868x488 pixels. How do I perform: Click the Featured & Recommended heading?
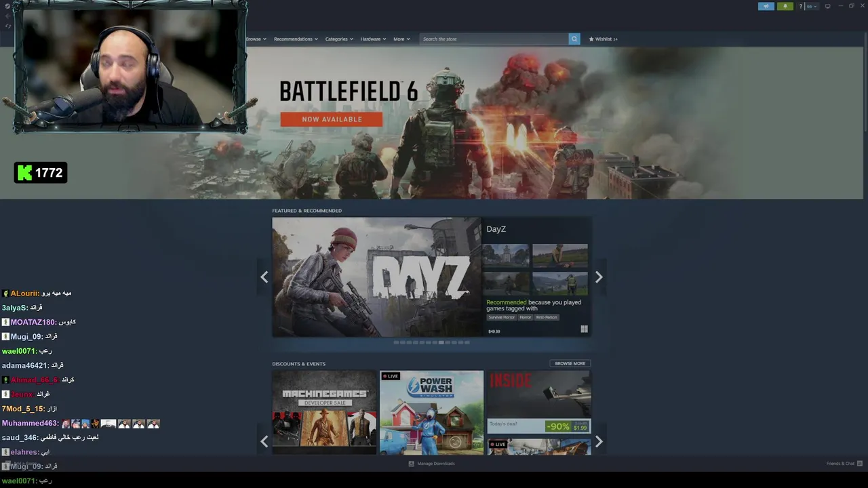(307, 211)
